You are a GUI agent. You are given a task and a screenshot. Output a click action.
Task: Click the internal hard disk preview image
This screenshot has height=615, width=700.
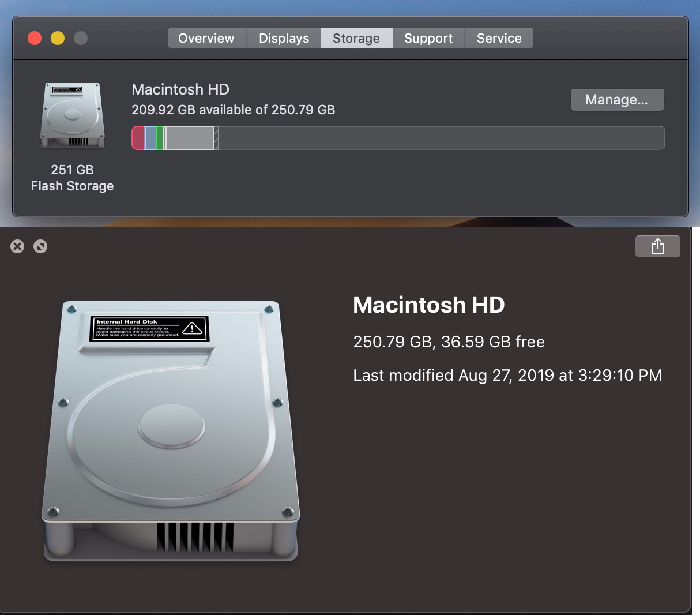pyautogui.click(x=170, y=430)
